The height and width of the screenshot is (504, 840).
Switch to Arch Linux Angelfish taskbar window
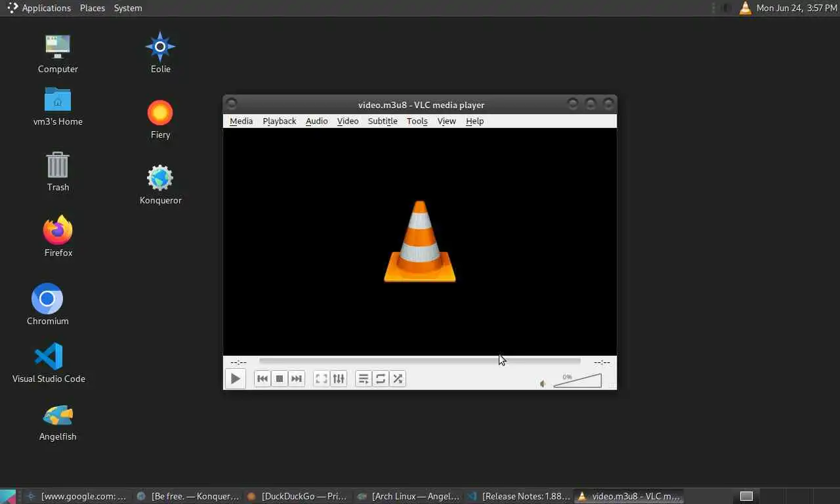click(408, 496)
